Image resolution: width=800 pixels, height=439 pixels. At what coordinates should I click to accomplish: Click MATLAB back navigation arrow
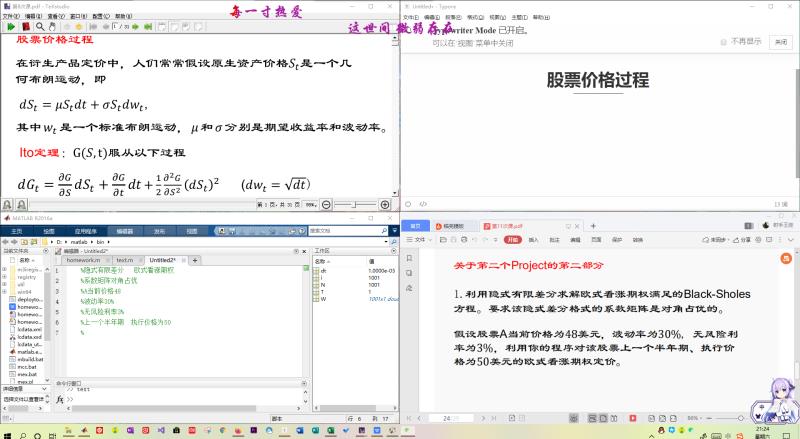(5, 241)
